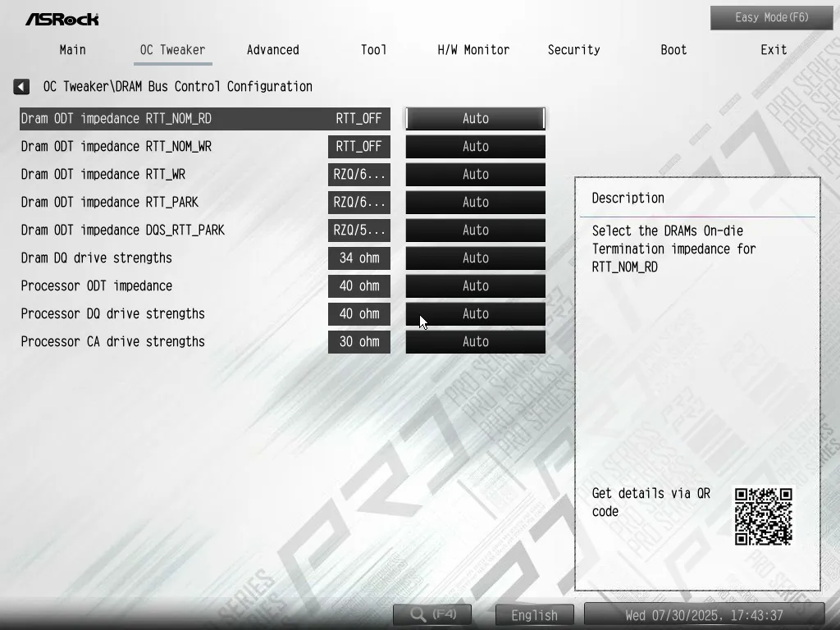The image size is (840, 630).
Task: Select the Dram DQ drive strengths label
Action: [x=97, y=258]
